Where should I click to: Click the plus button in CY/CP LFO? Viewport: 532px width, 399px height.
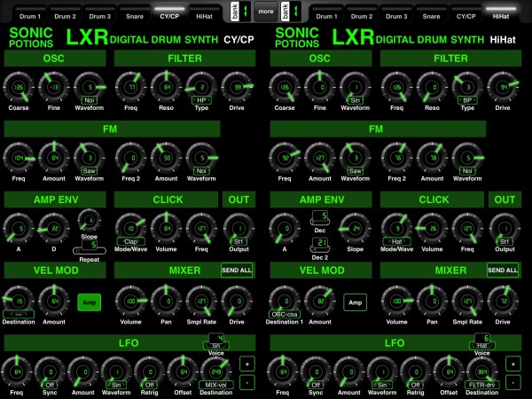pos(247,364)
